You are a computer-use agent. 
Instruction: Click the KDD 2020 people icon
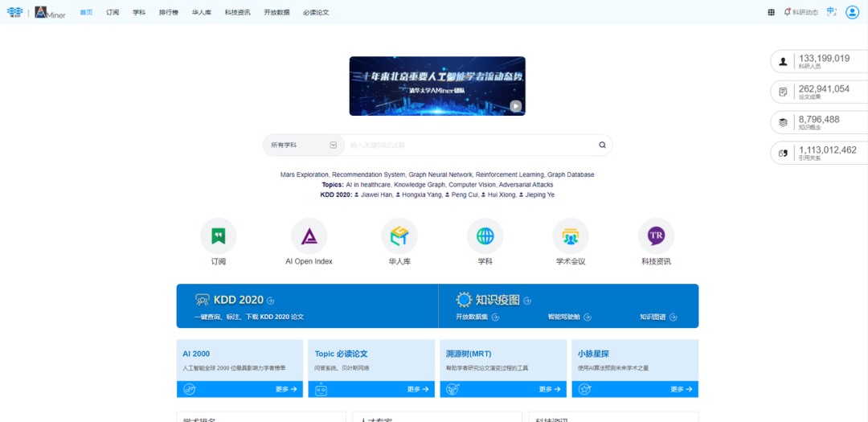pos(202,300)
